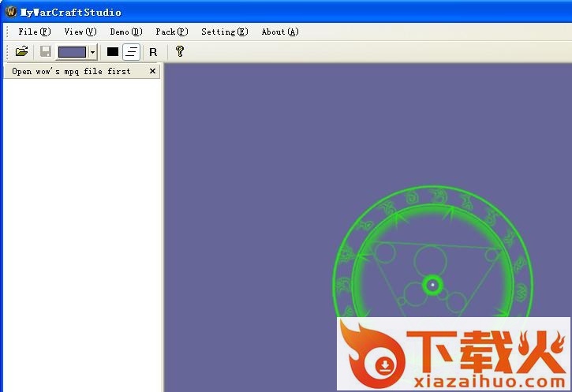Click inside the empty file tree panel
Screen dimensions: 572x392
click(x=82, y=235)
